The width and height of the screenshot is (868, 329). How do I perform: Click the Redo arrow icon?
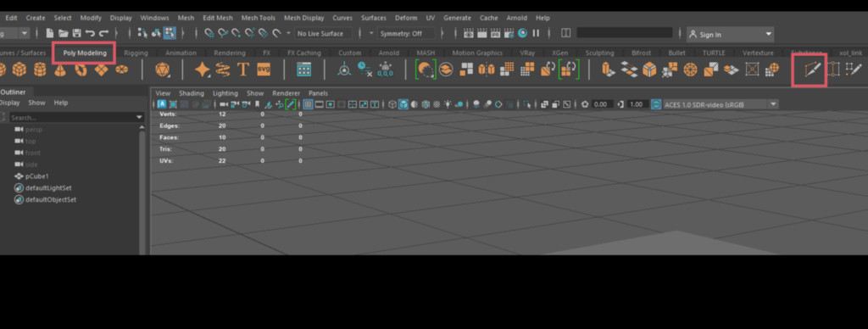(x=104, y=33)
